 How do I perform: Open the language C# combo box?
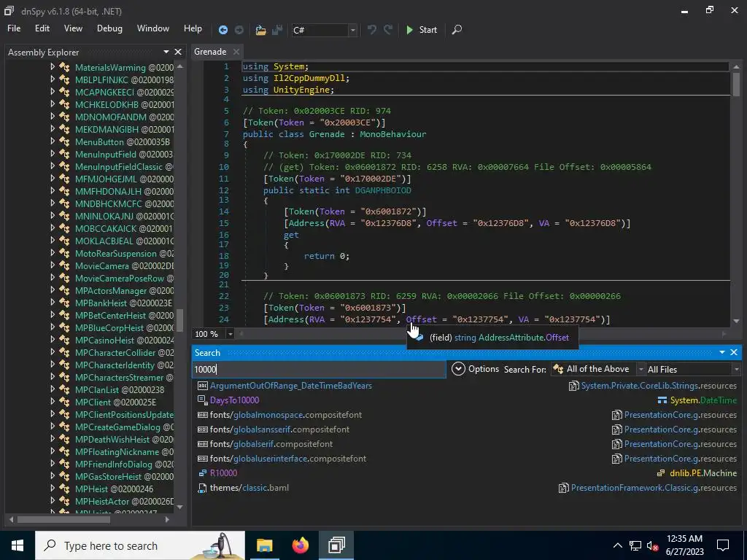(325, 30)
